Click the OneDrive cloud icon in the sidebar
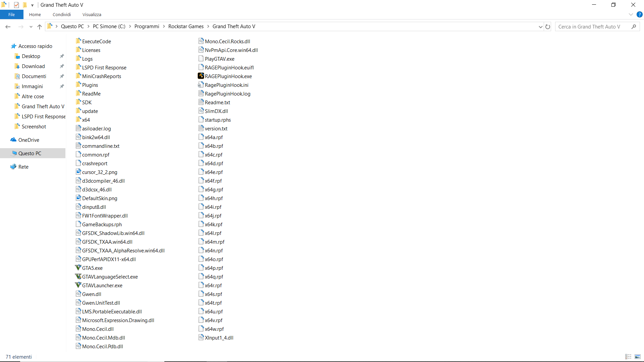 pyautogui.click(x=13, y=140)
